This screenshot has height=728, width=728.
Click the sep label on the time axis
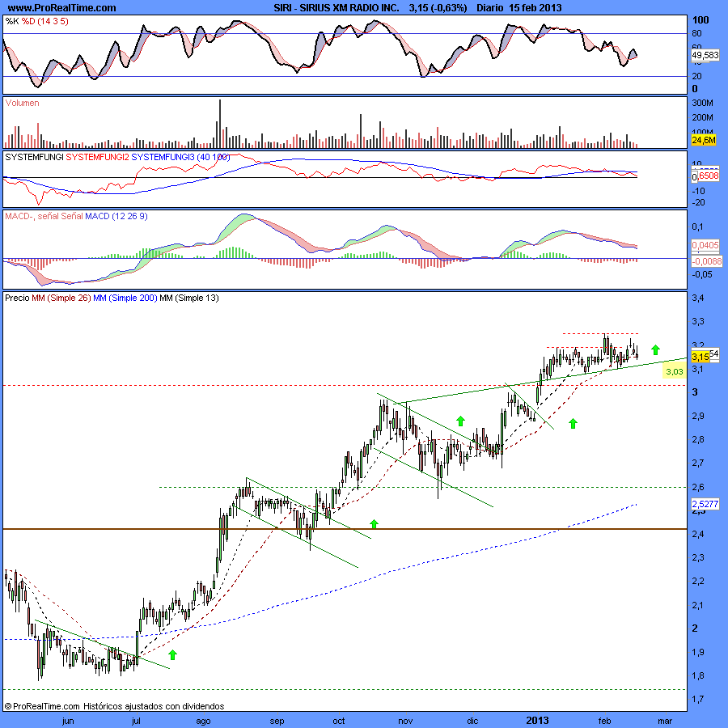point(277,721)
